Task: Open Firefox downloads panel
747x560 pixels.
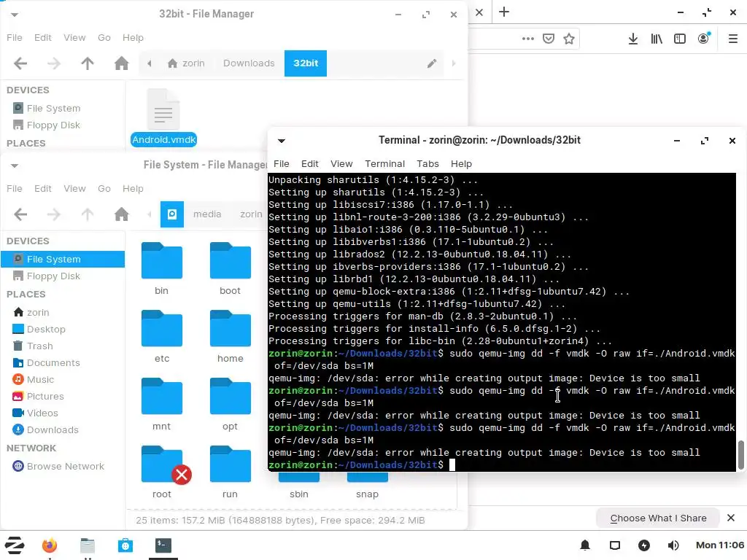Action: coord(633,39)
